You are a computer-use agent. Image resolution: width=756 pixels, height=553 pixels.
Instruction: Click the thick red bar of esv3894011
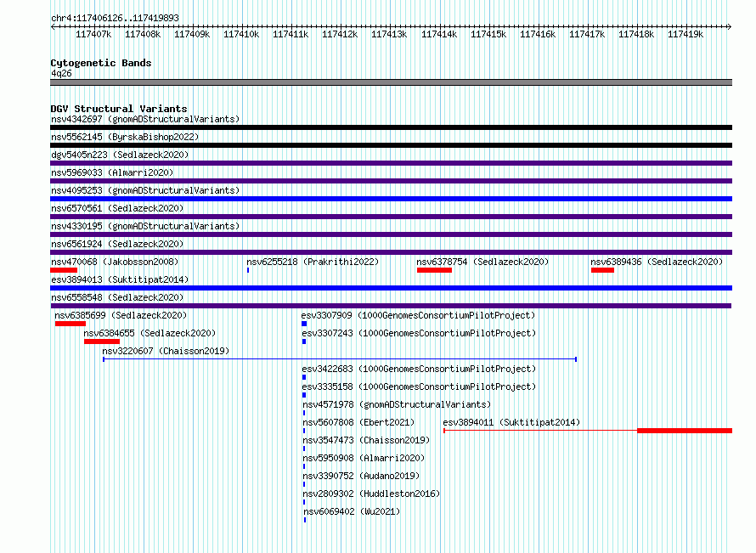pos(685,431)
